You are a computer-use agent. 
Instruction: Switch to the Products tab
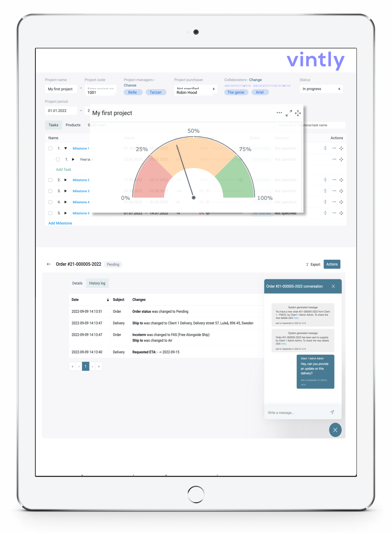coord(73,125)
